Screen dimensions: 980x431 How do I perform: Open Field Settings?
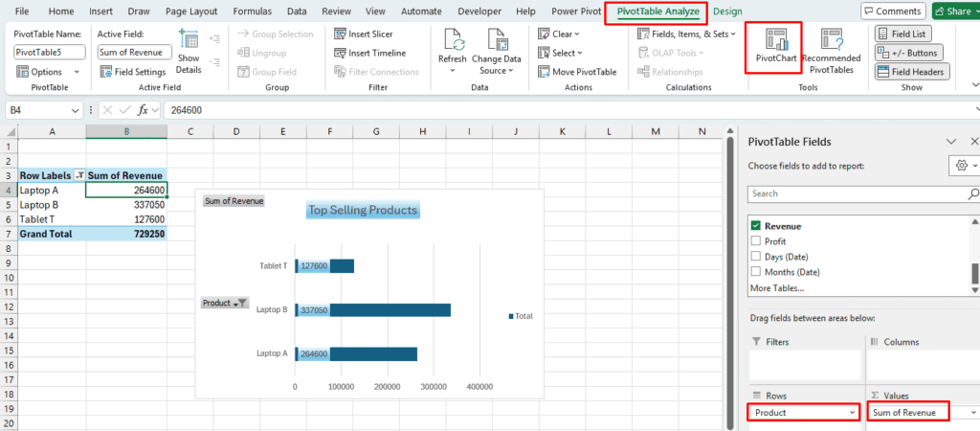(132, 72)
